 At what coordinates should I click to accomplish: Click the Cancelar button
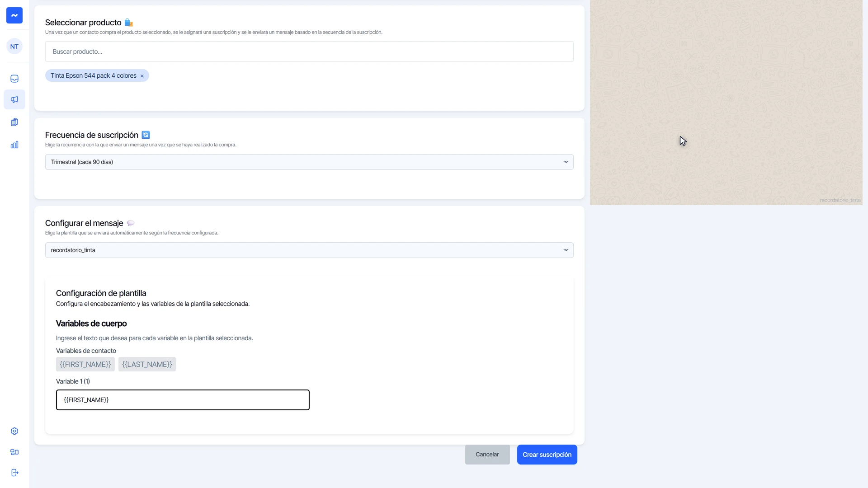point(487,455)
